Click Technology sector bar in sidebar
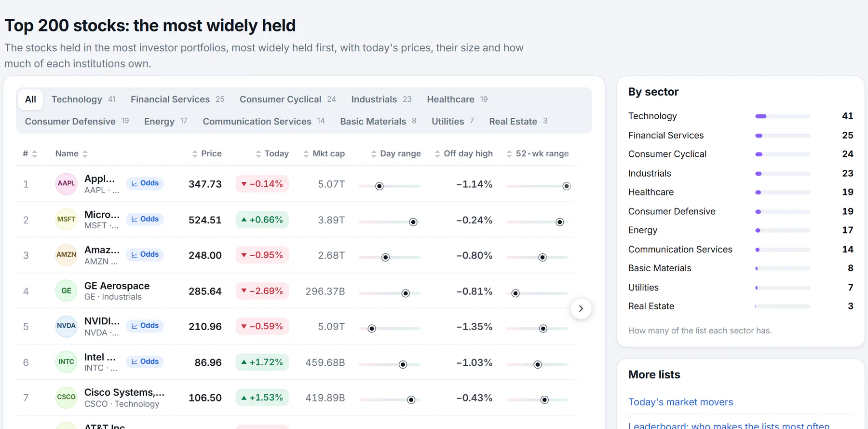The height and width of the screenshot is (429, 868). coord(783,116)
